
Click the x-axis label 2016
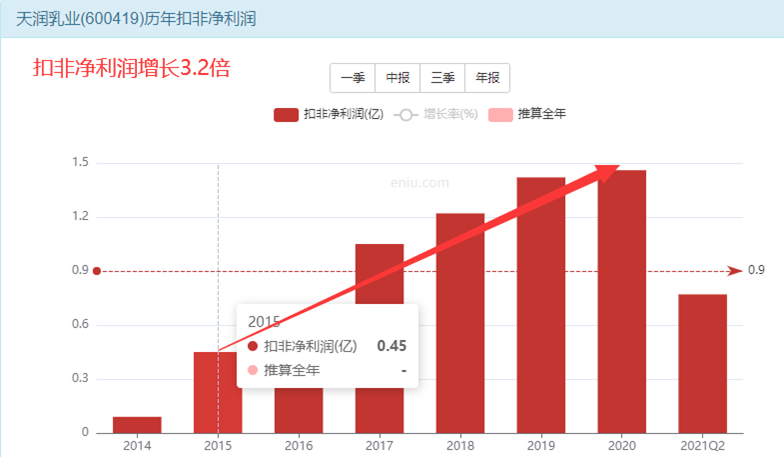click(298, 446)
